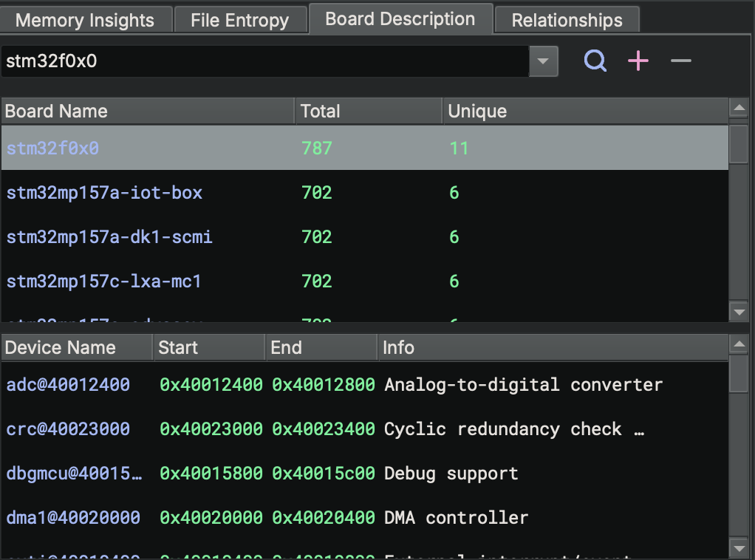Sort boards by Unique column header
The image size is (755, 560).
(x=586, y=112)
